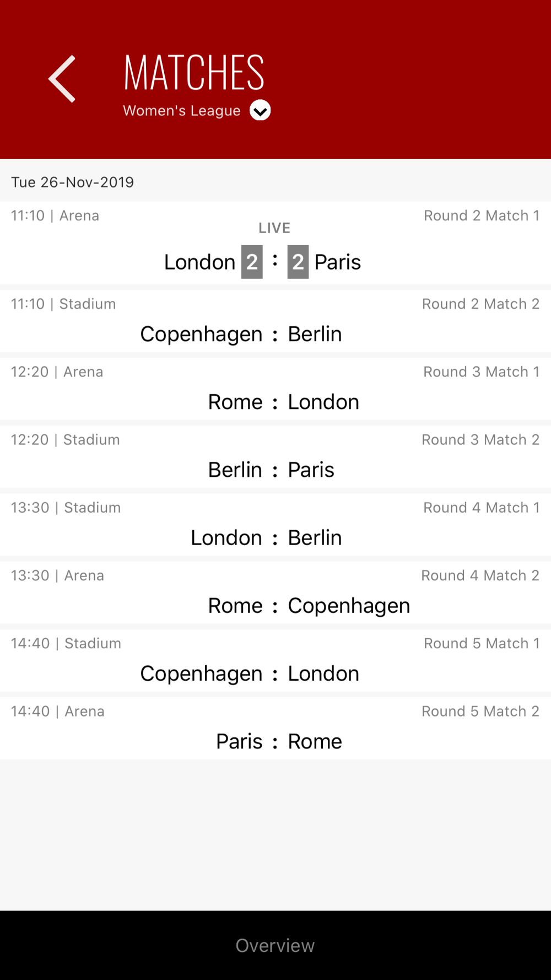Tap the MATCHES header title
The height and width of the screenshot is (980, 551).
tap(194, 72)
